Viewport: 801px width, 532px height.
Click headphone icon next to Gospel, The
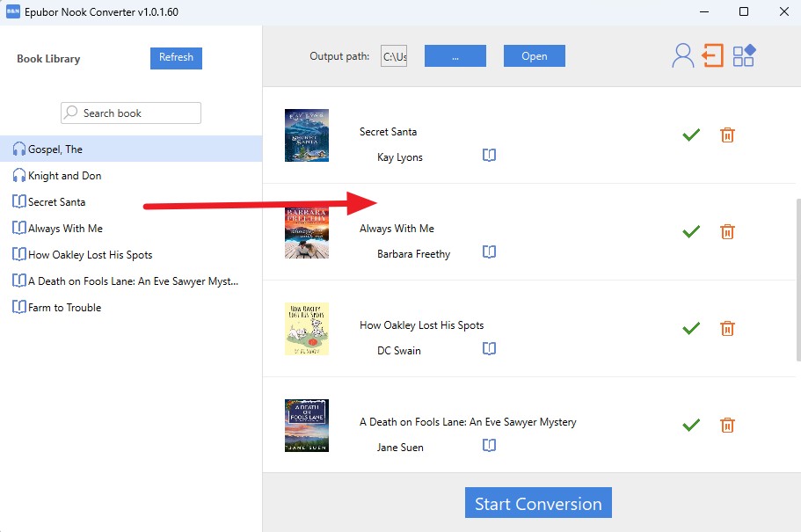[x=18, y=149]
